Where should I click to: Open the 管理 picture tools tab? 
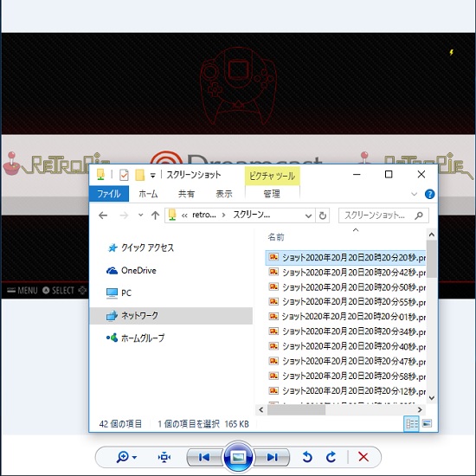[272, 194]
